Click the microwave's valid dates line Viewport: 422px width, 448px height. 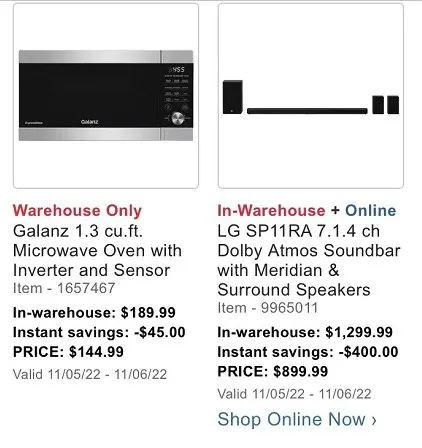pyautogui.click(x=90, y=374)
